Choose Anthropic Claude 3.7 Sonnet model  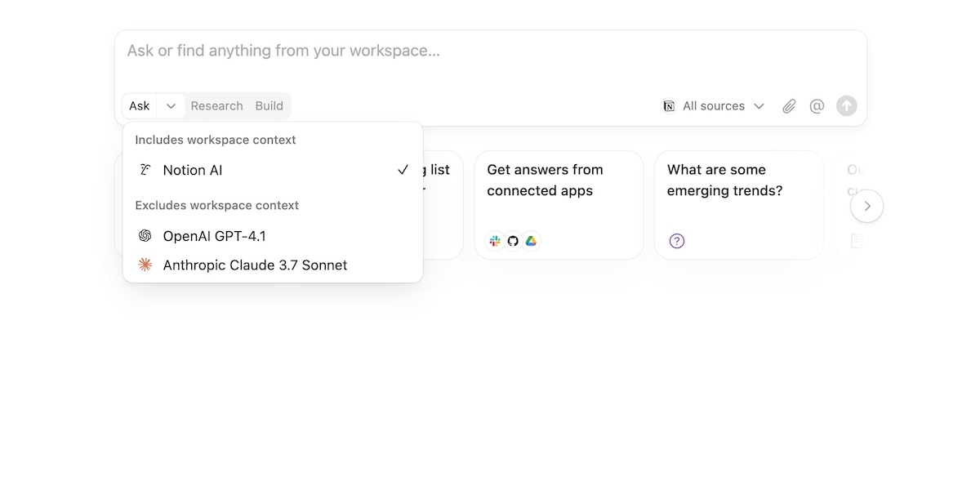click(273, 265)
